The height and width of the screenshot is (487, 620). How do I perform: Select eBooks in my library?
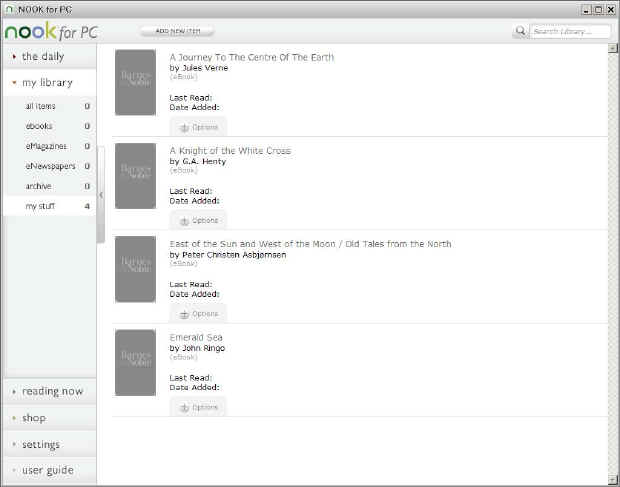(40, 126)
